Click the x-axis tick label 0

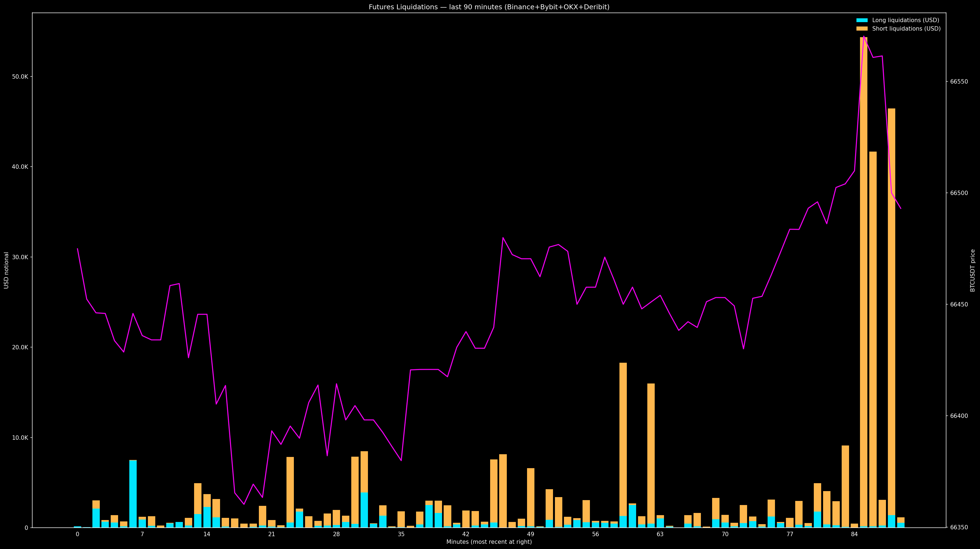tap(77, 534)
